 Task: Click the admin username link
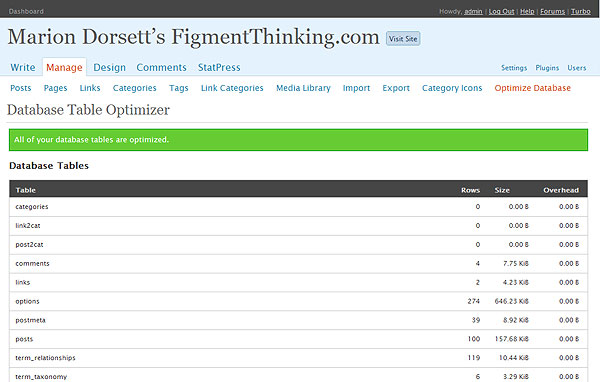[x=473, y=11]
